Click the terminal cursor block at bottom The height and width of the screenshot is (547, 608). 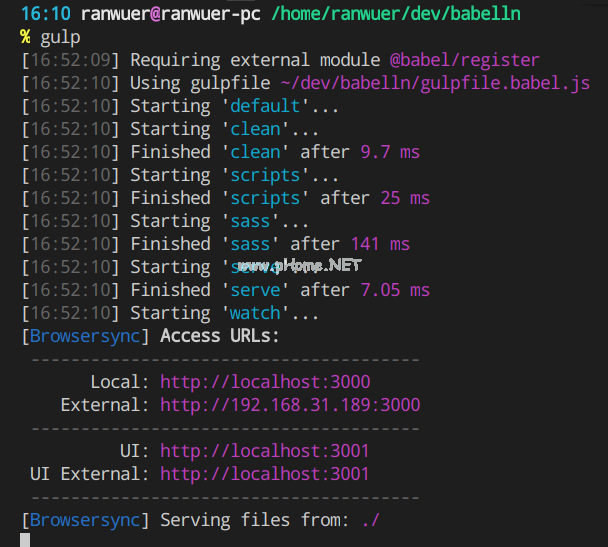tap(25, 540)
